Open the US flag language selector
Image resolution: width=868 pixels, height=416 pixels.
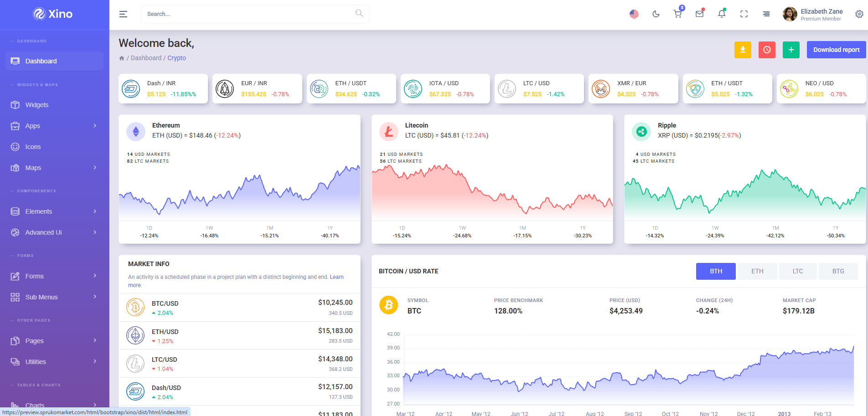coord(634,14)
